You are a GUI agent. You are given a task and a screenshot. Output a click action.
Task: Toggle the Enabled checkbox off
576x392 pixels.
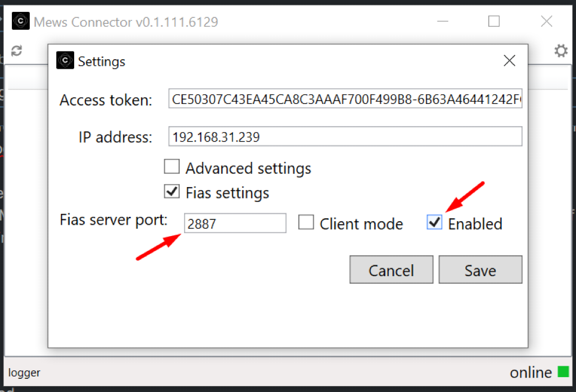pos(434,223)
